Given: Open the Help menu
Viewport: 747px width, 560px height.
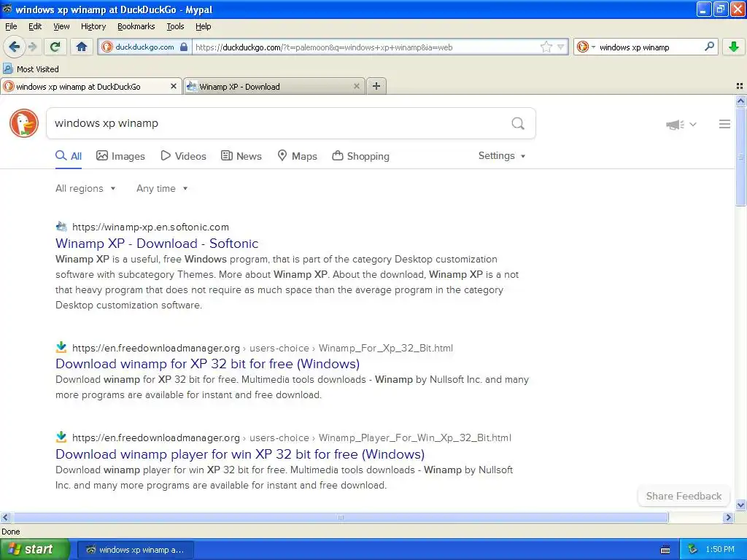Looking at the screenshot, I should [203, 26].
